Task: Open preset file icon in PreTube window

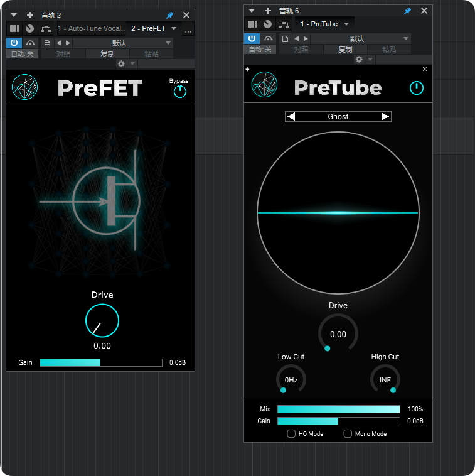Action: click(285, 39)
